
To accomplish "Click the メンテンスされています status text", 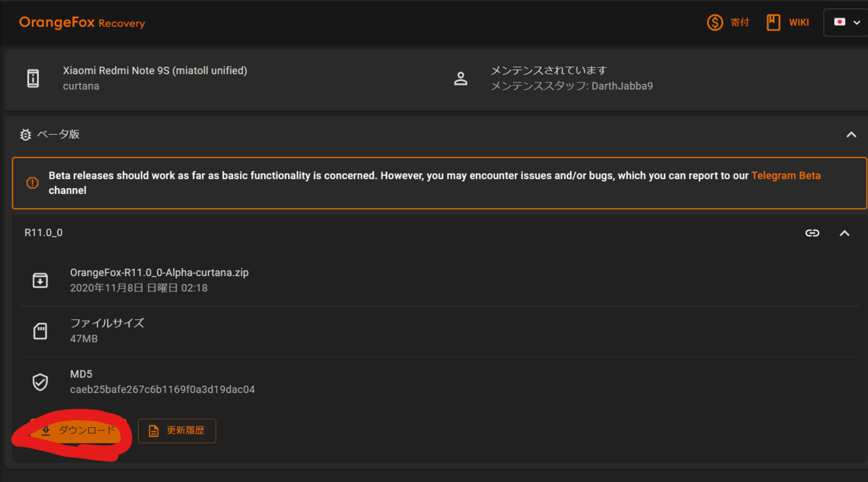I will point(548,71).
